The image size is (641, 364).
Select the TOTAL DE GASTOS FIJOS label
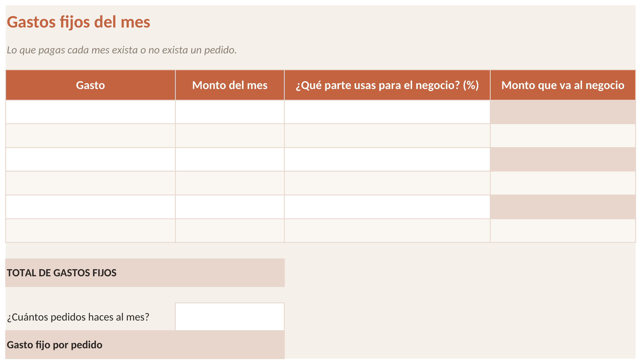62,273
